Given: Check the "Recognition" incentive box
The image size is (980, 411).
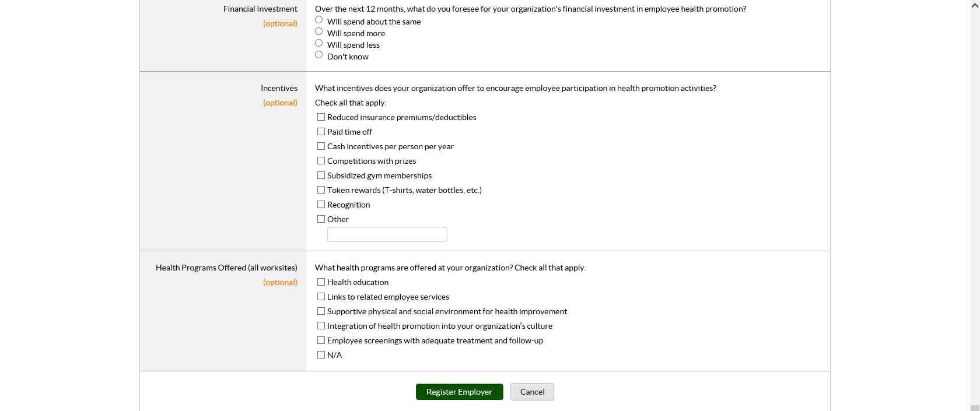Looking at the screenshot, I should (321, 205).
